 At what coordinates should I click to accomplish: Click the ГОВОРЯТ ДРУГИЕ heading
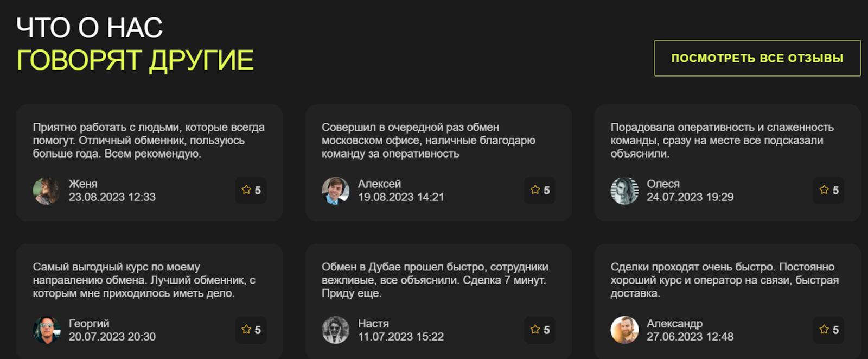coord(135,60)
